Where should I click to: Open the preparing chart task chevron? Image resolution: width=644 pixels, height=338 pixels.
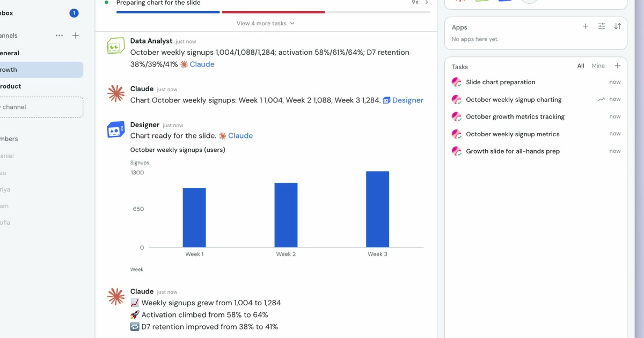427,3
